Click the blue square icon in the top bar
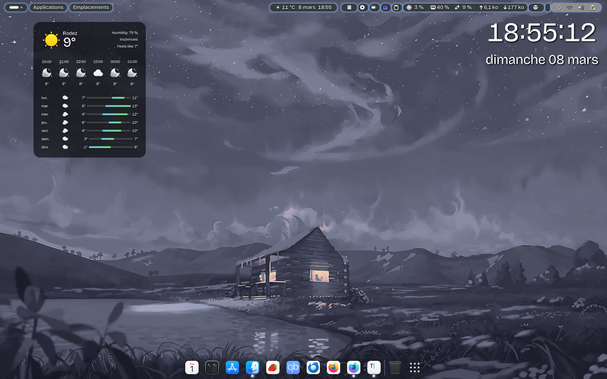The image size is (607, 379). coord(349,7)
